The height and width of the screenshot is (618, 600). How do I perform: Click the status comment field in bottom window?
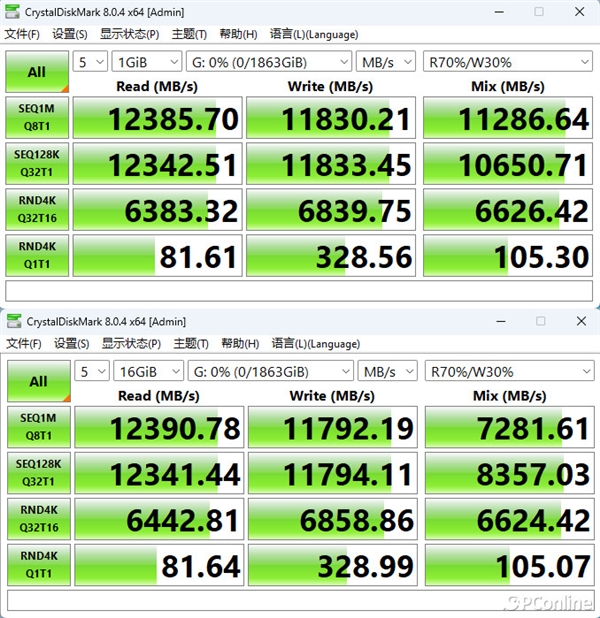[x=300, y=600]
